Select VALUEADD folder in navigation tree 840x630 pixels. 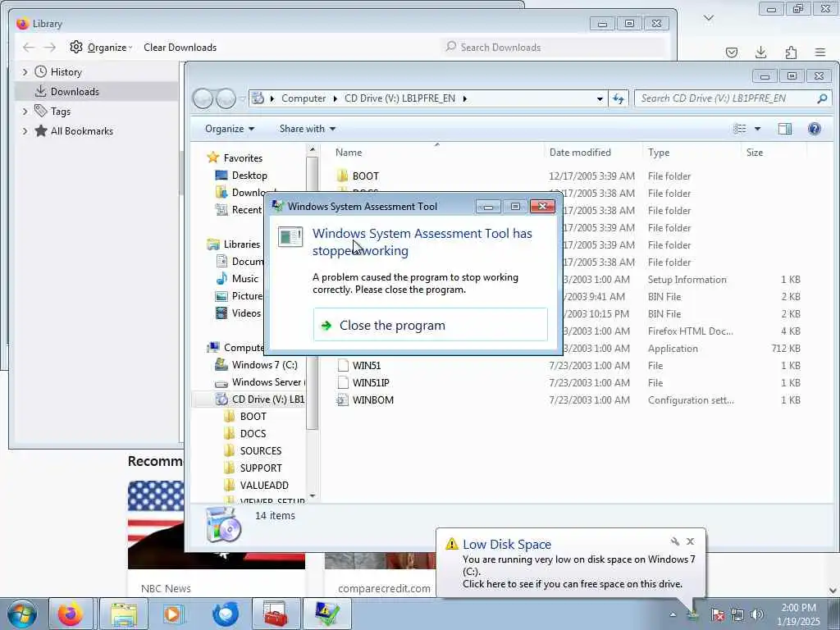264,485
